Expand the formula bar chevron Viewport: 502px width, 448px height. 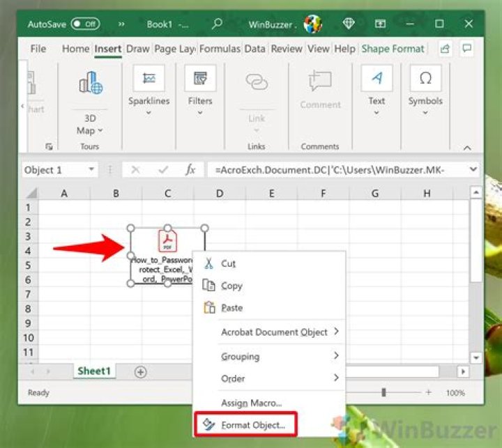pos(473,169)
